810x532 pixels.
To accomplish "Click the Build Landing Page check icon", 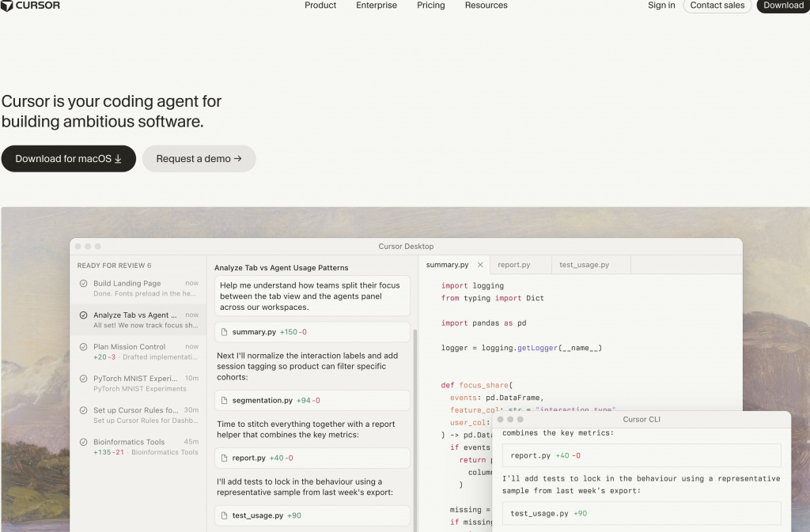I will coord(83,283).
